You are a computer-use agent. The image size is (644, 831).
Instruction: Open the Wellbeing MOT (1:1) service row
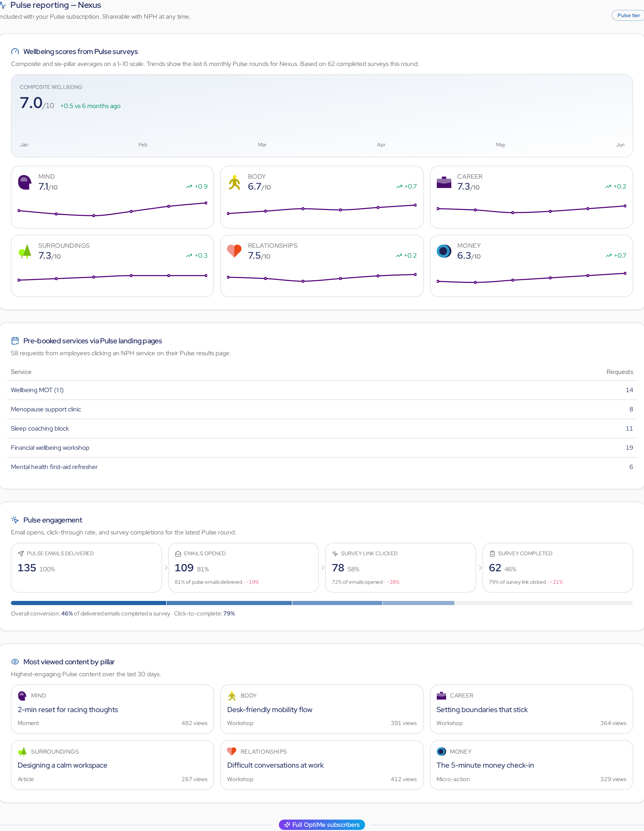point(322,390)
